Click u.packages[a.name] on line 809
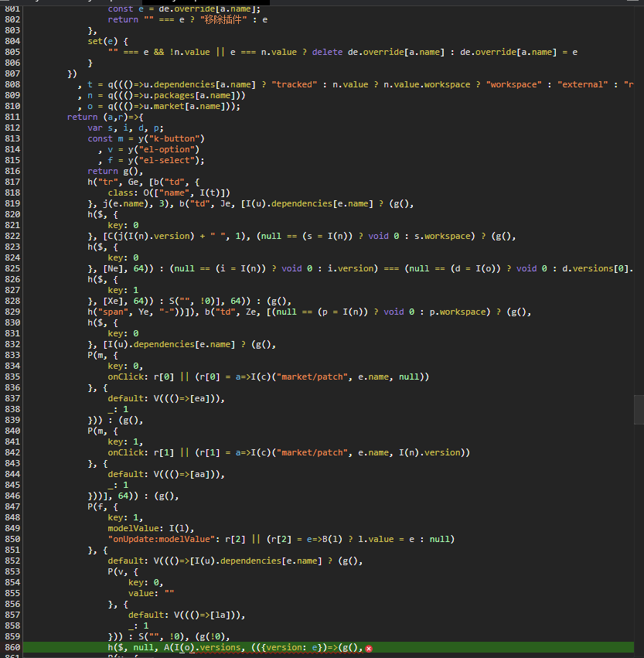Viewport: 644px width, 658px height. pos(189,96)
